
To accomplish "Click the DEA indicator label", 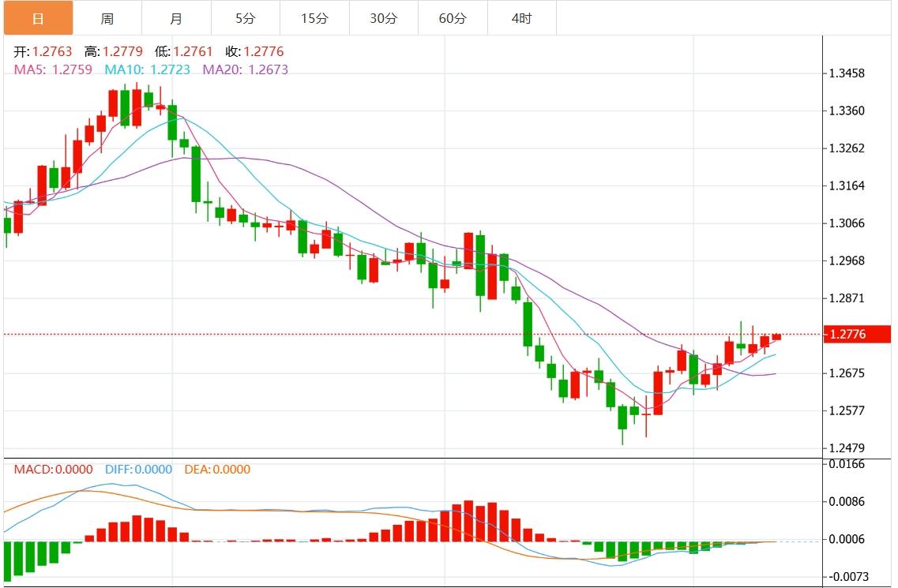I will [197, 470].
